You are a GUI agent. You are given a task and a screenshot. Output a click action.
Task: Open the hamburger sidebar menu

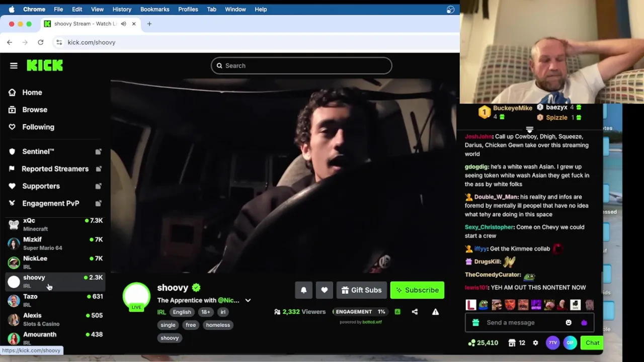click(14, 65)
